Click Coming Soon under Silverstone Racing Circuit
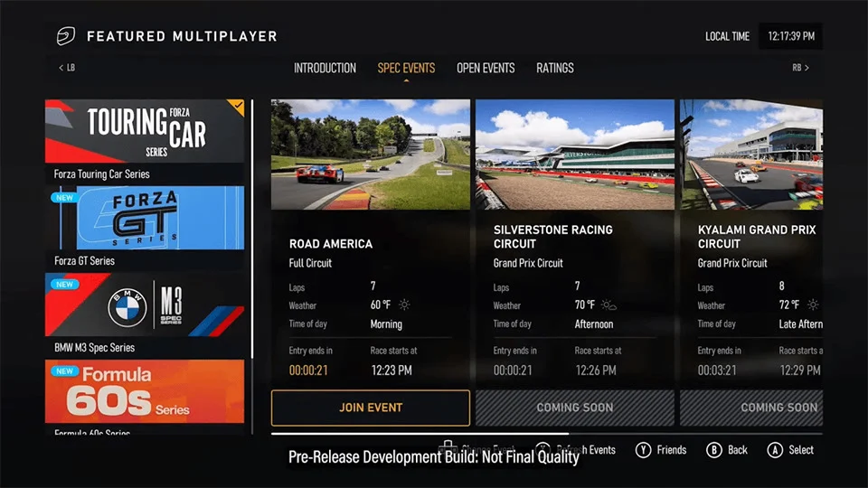The width and height of the screenshot is (868, 488). (575, 408)
